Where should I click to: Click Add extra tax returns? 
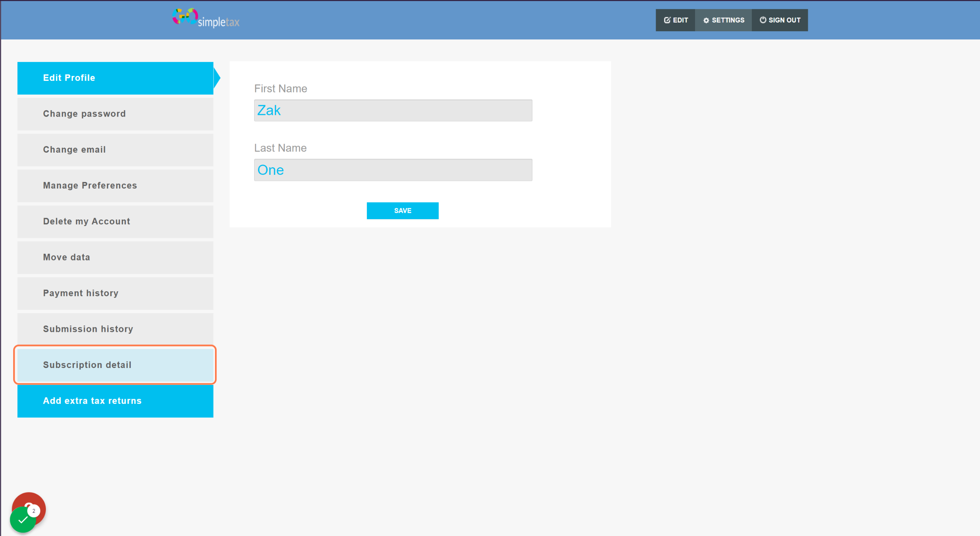115,401
